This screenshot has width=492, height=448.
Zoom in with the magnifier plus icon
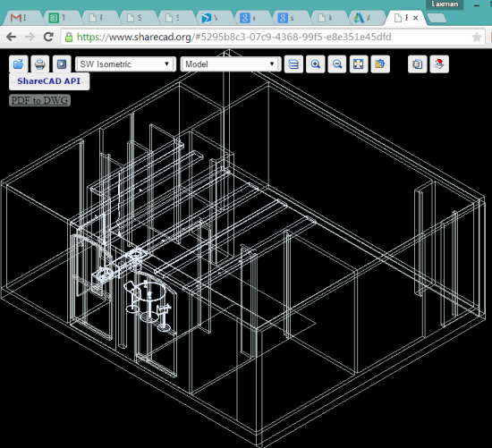click(x=316, y=64)
